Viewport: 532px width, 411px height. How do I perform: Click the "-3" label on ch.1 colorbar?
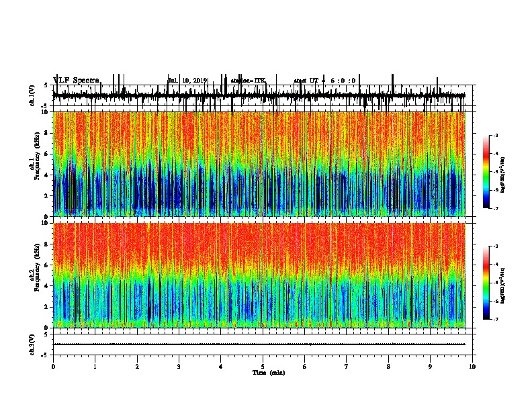click(496, 135)
